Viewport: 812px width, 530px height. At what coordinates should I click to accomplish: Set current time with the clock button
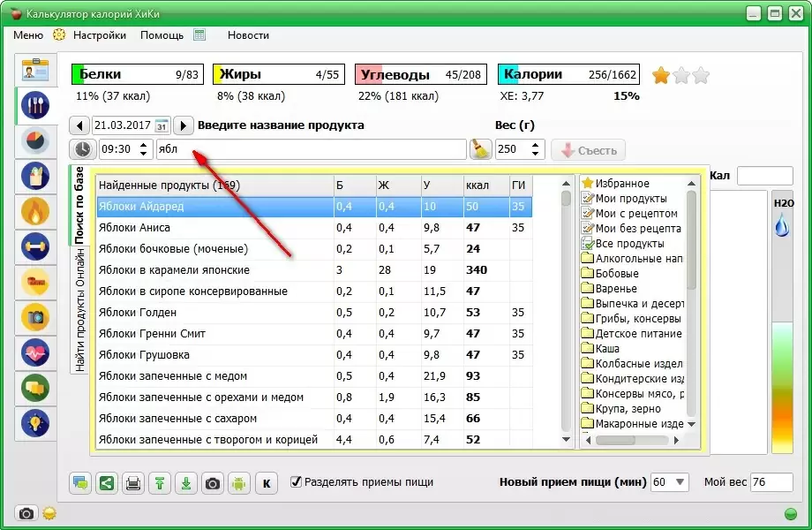pyautogui.click(x=82, y=149)
